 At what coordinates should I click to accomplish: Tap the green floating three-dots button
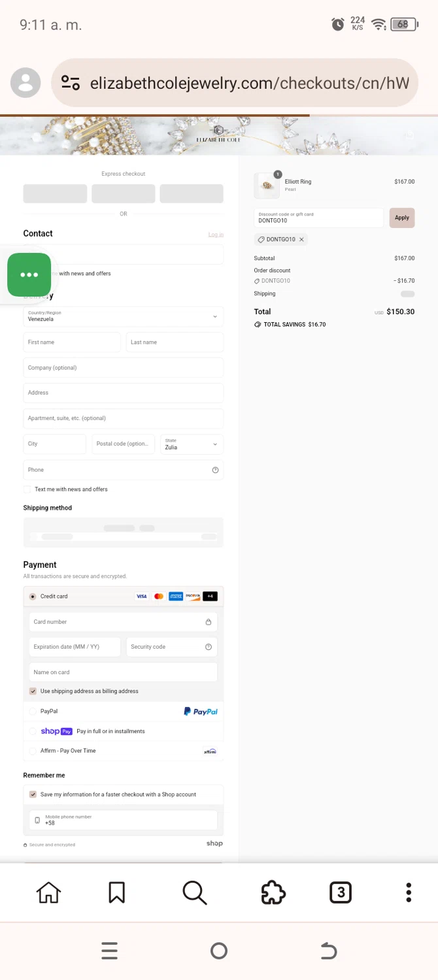click(29, 275)
